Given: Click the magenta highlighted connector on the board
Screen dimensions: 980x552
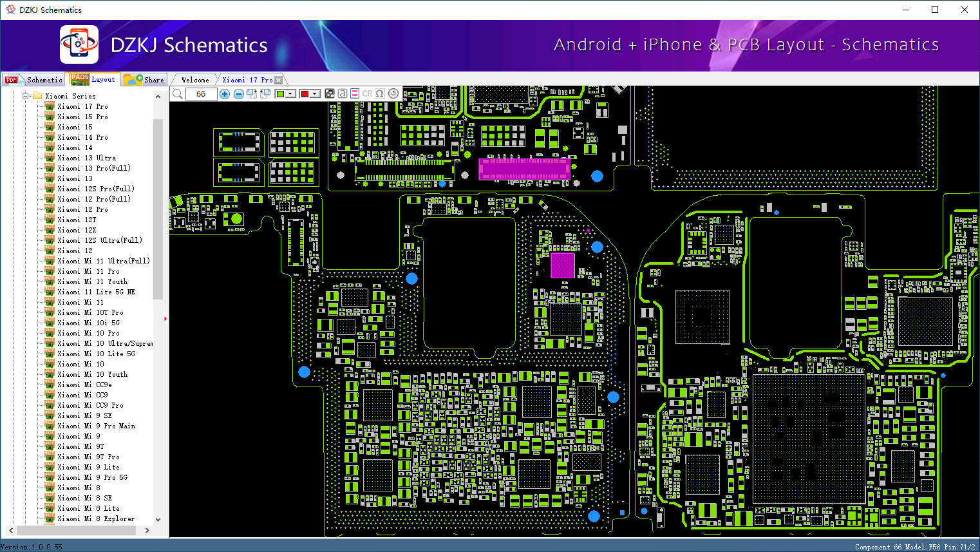Looking at the screenshot, I should [524, 169].
